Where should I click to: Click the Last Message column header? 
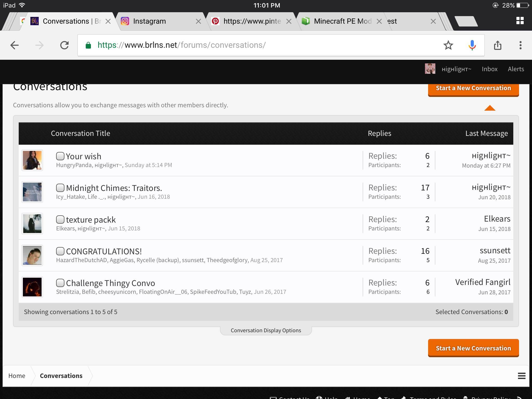point(487,133)
